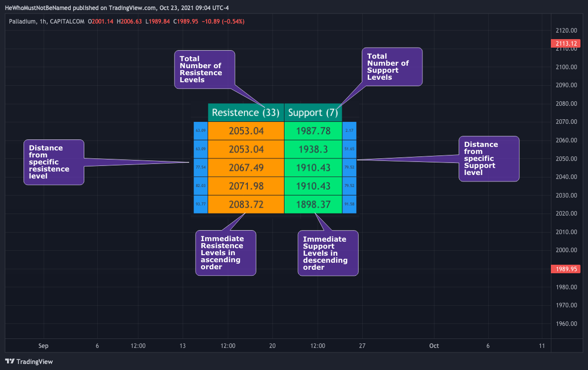Click 2090.00 on the price axis
Image resolution: width=588 pixels, height=370 pixels.
tap(566, 85)
